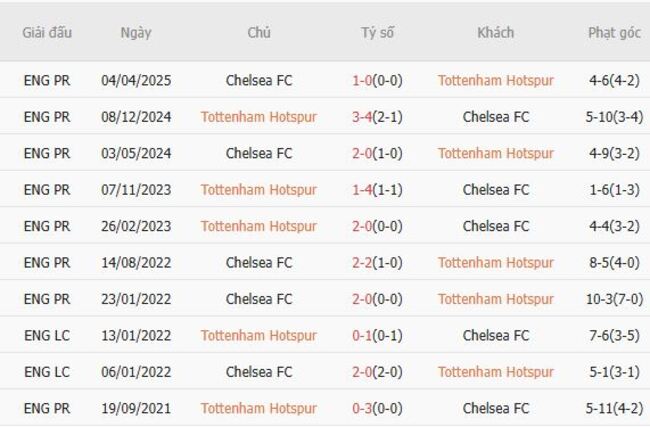Click Tottenham Hotspur in the 03/05/2024 row
Viewport: 650px width, 427px height.
click(x=495, y=153)
